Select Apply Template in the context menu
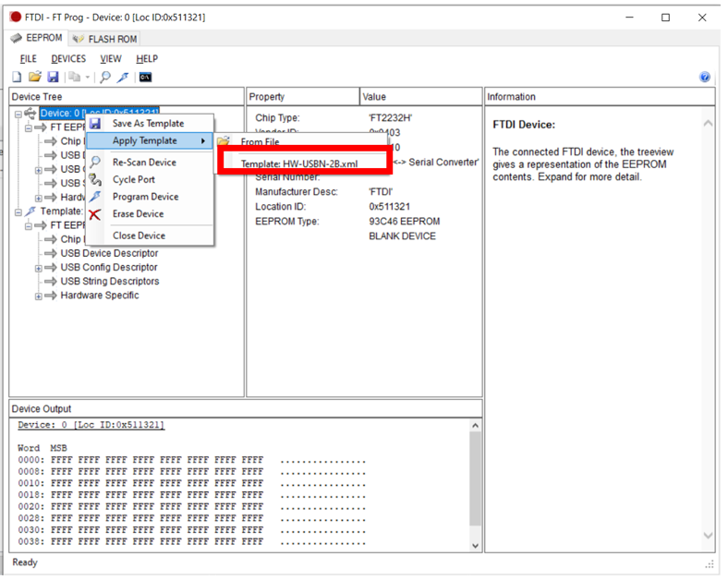Viewport: 728px width, 580px height. 150,140
